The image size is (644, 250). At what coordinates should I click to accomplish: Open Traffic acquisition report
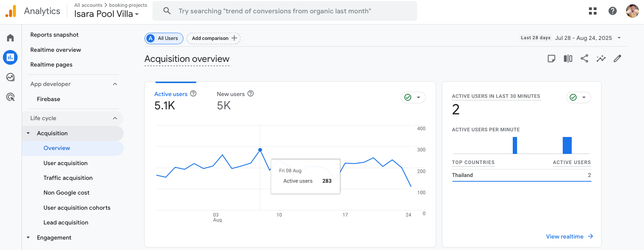(x=68, y=178)
